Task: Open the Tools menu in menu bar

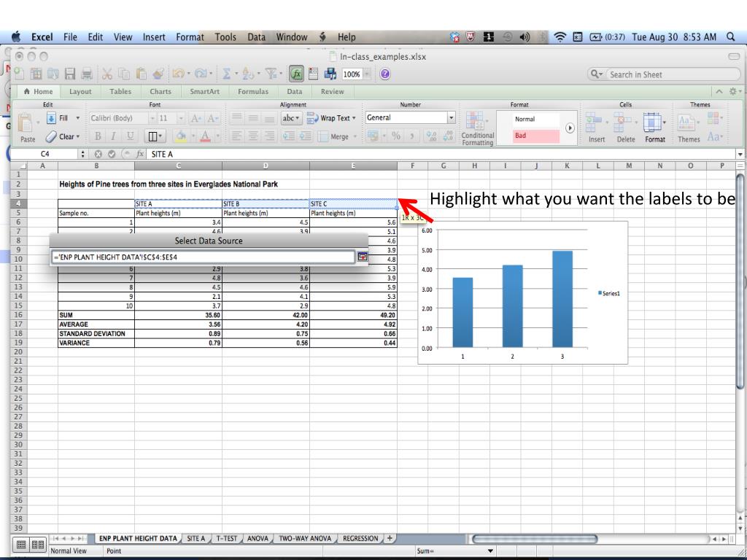Action: [x=225, y=37]
